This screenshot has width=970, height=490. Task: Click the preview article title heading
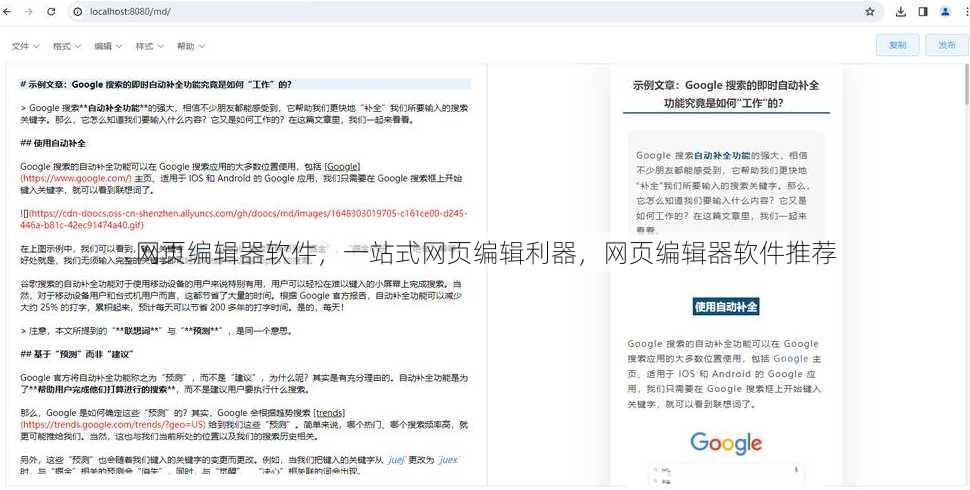(x=726, y=94)
